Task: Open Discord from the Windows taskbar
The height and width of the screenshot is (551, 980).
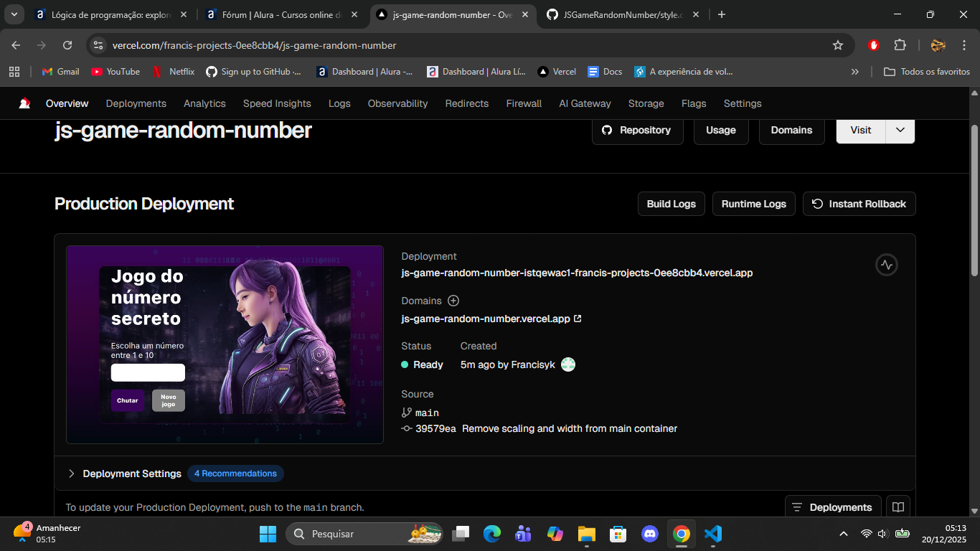Action: pos(650,534)
